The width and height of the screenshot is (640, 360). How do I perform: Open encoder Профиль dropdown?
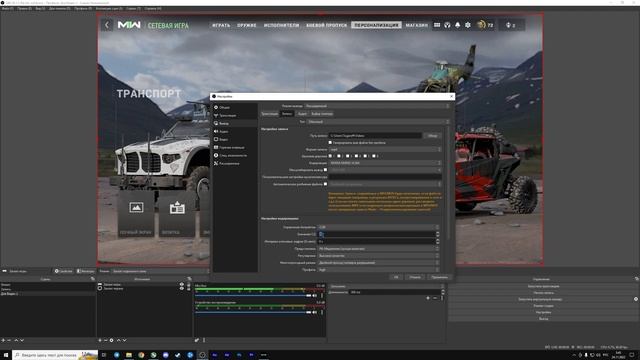coord(378,270)
